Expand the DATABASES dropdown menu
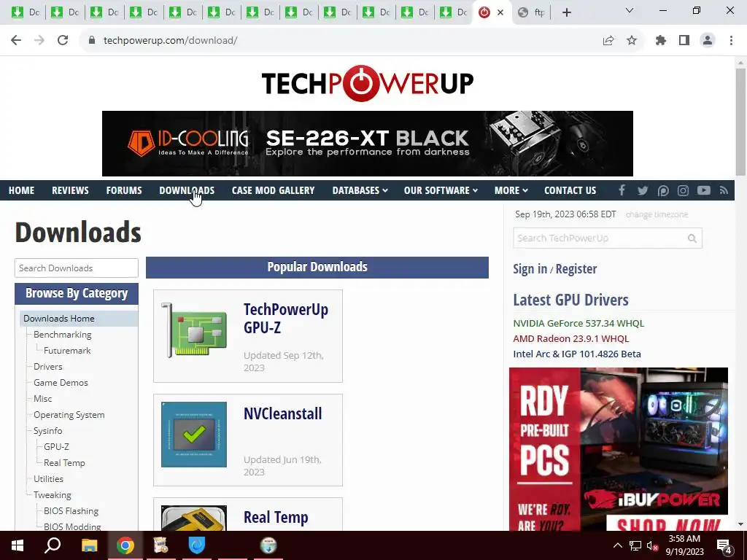This screenshot has height=560, width=747. point(360,190)
